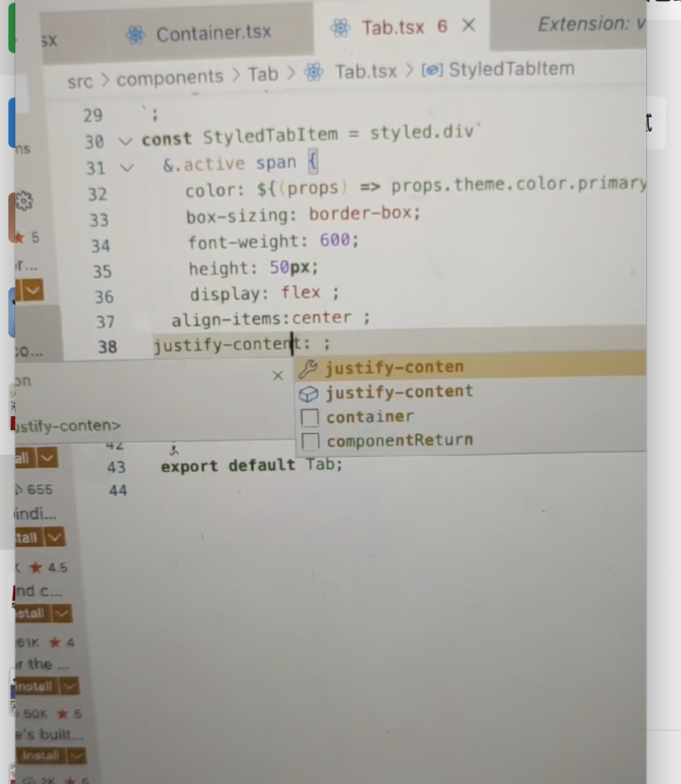This screenshot has width=681, height=784.
Task: Click the React icon on Container.tsx tab
Action: coord(135,35)
